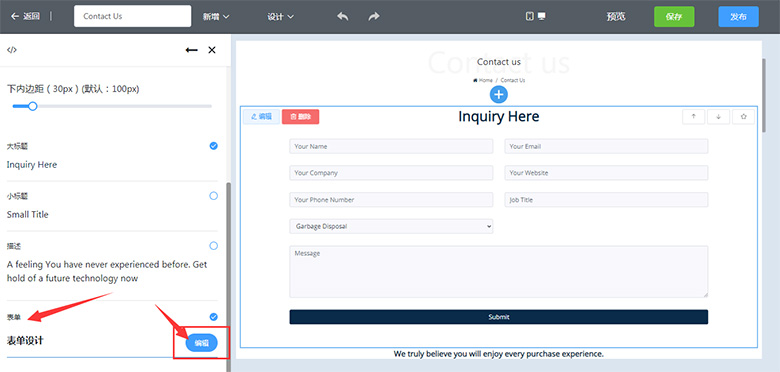
Task: Click the 编辑 button on the form block
Action: pyautogui.click(x=262, y=117)
